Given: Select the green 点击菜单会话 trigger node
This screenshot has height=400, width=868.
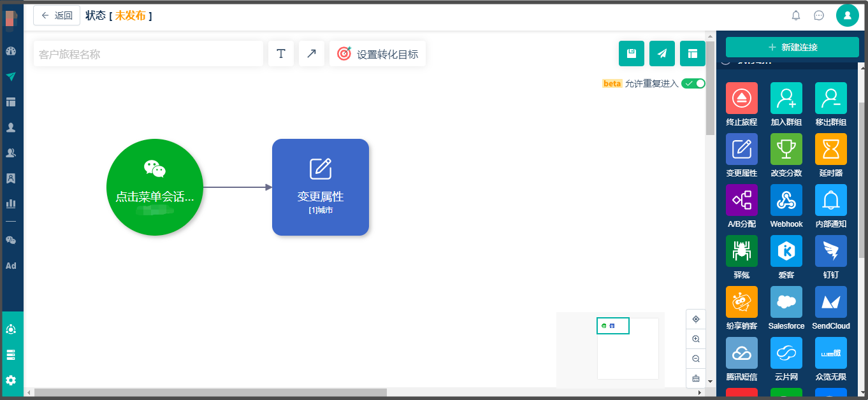Looking at the screenshot, I should tap(155, 187).
